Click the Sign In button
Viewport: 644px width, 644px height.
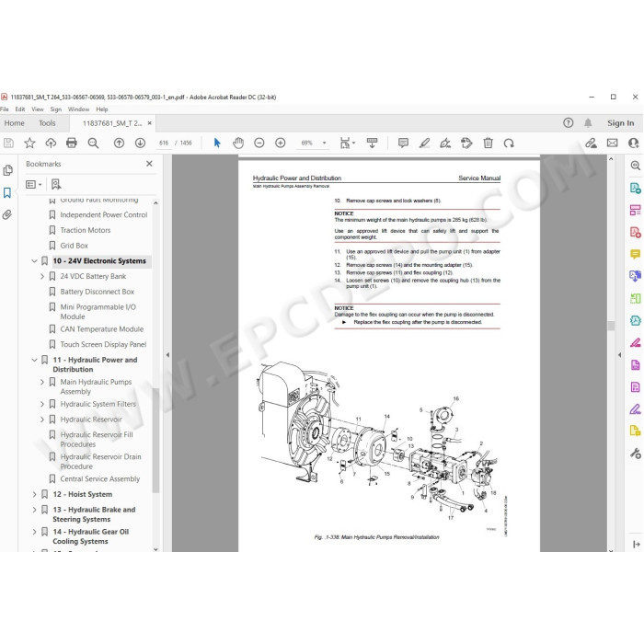[621, 122]
